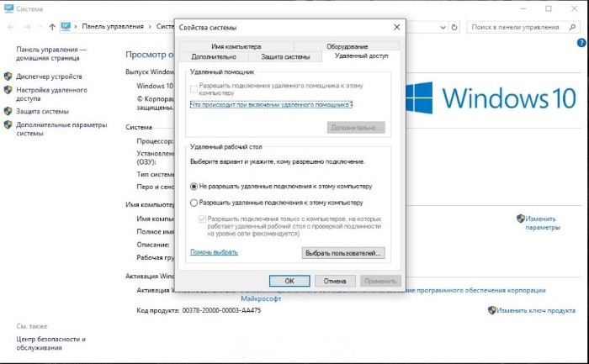The height and width of the screenshot is (364, 589).
Task: Open Панель управления — домашняя страница link
Action: click(x=51, y=54)
